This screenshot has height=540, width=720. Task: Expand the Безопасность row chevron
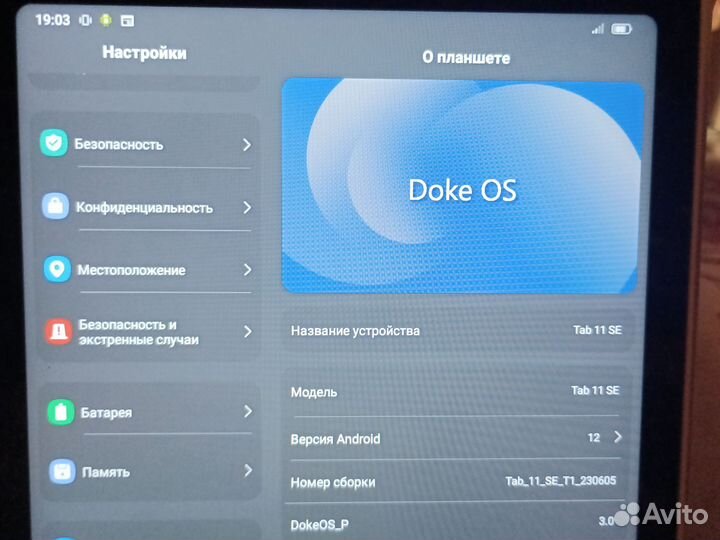247,145
